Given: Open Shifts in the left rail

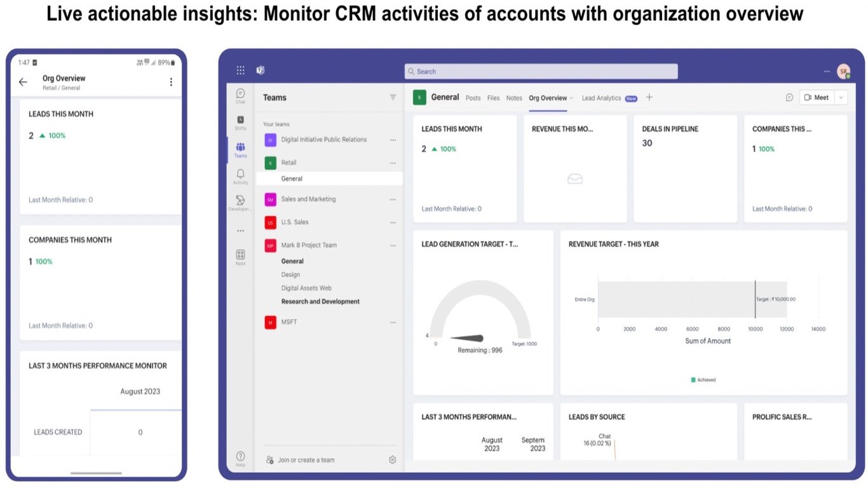Looking at the screenshot, I should click(x=240, y=123).
